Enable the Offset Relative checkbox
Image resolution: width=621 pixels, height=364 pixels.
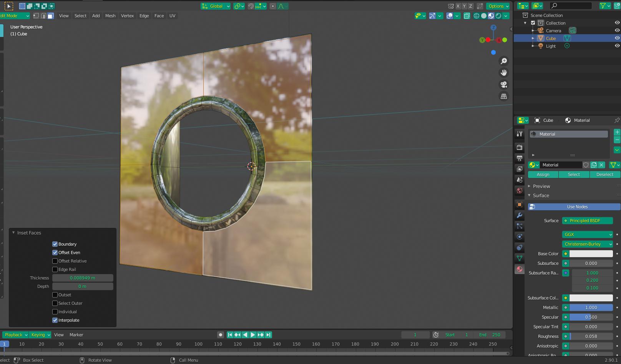pos(55,261)
